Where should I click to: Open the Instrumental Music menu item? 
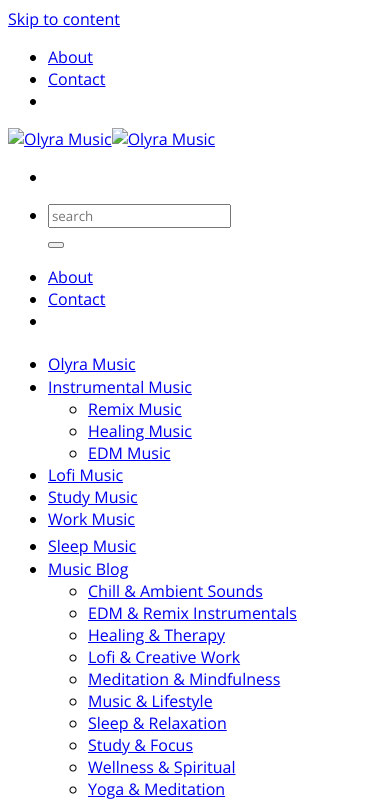click(120, 387)
